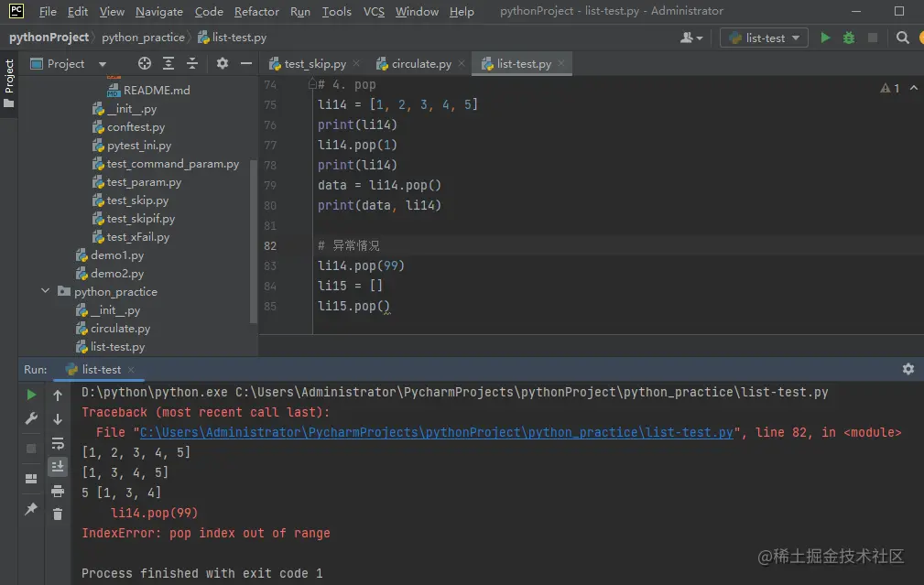924x585 pixels.
Task: Close the test_skip.py tab
Action: 356,63
